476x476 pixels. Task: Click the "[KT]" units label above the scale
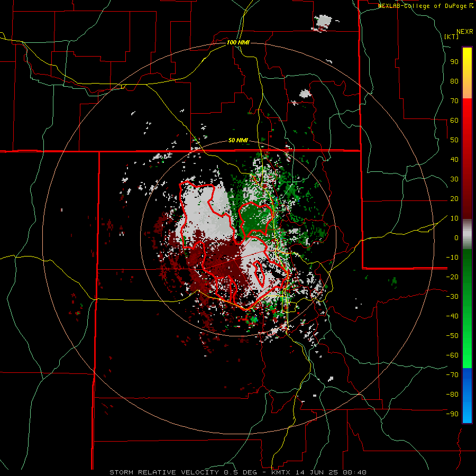coord(452,36)
